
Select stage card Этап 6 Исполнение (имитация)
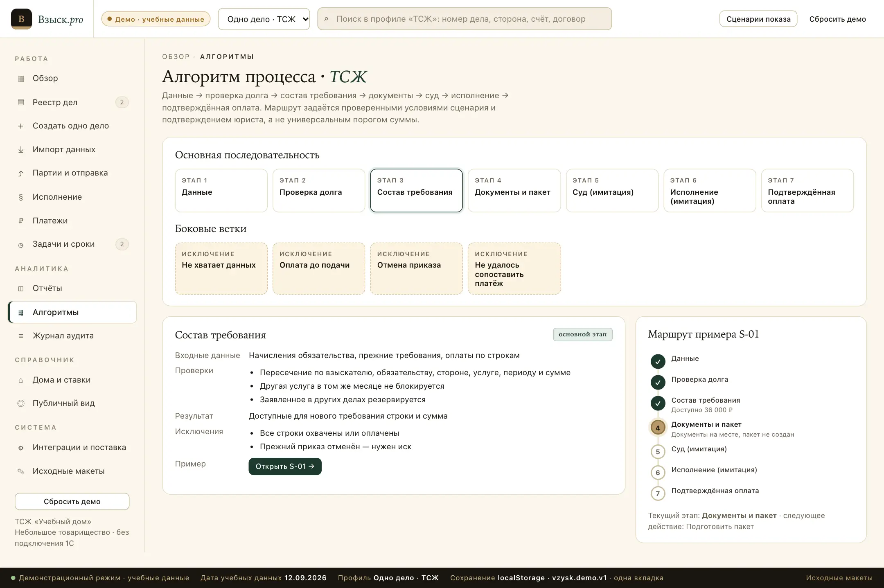(710, 191)
